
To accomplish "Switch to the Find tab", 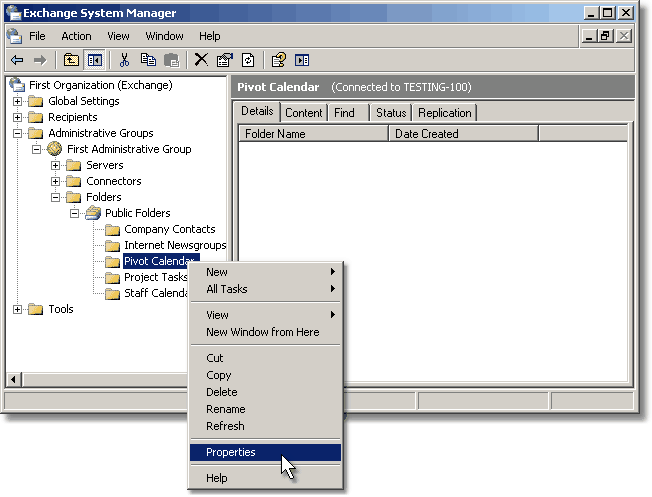I will 348,113.
